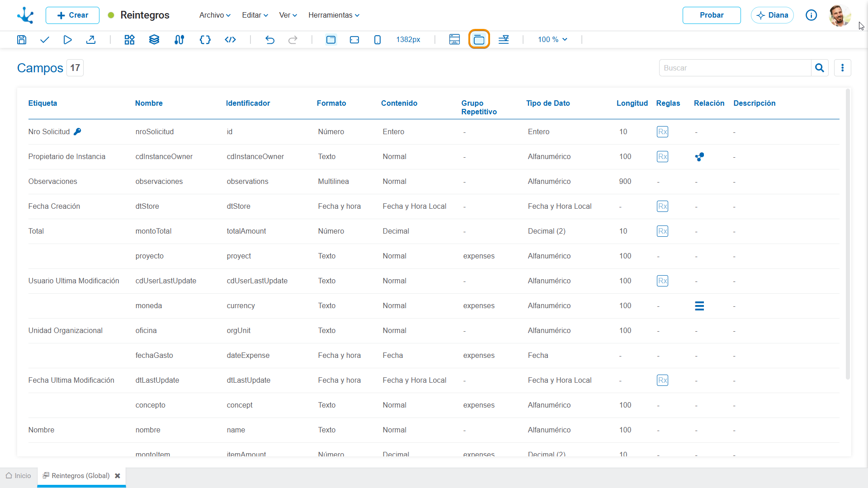Click the save icon in toolbar
The width and height of the screenshot is (868, 488).
click(x=21, y=40)
